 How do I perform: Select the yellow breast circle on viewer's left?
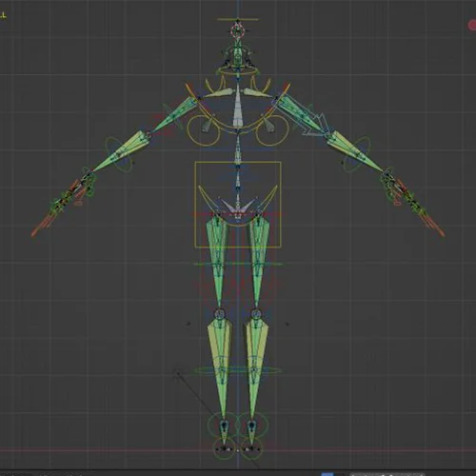pyautogui.click(x=203, y=129)
